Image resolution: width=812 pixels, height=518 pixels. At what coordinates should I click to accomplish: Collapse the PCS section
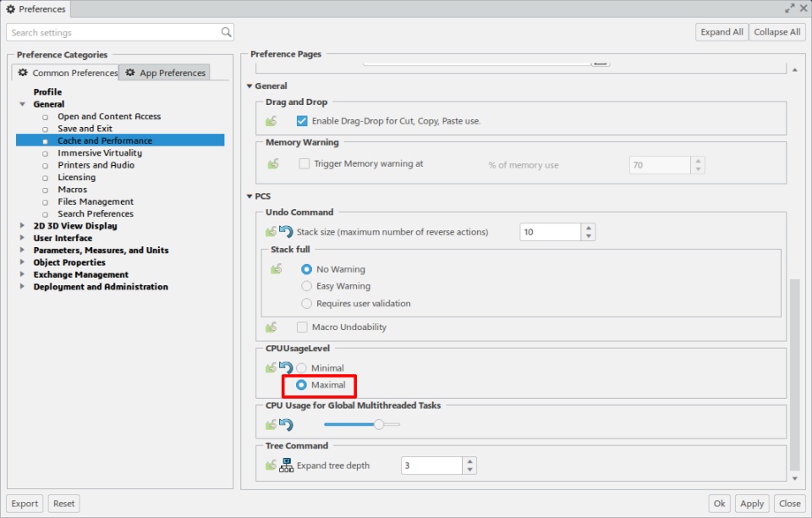[x=250, y=196]
